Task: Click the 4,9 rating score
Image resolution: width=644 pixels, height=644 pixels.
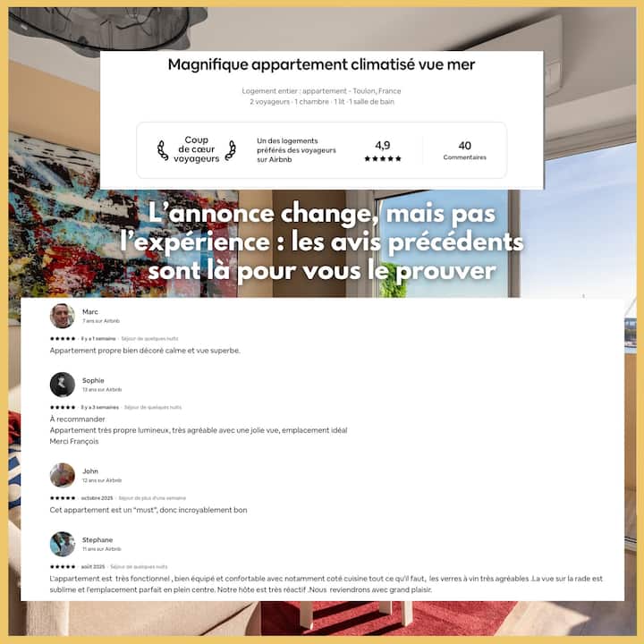Action: click(x=383, y=146)
